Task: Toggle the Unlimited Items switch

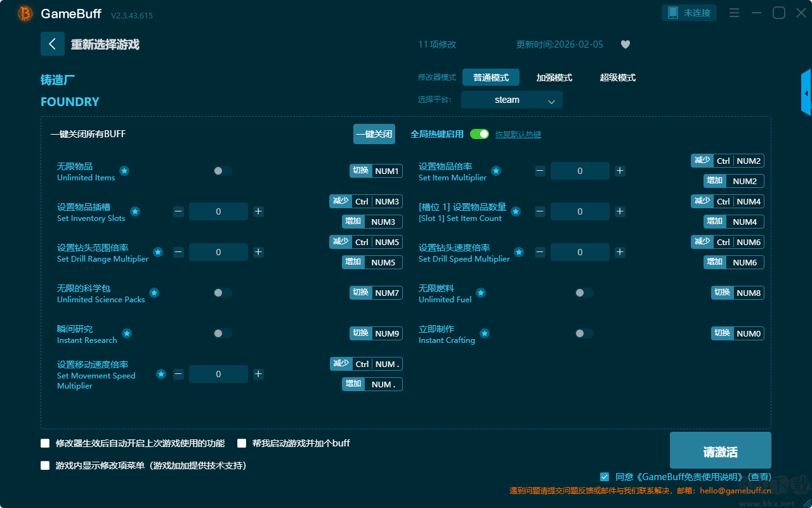Action: click(223, 171)
